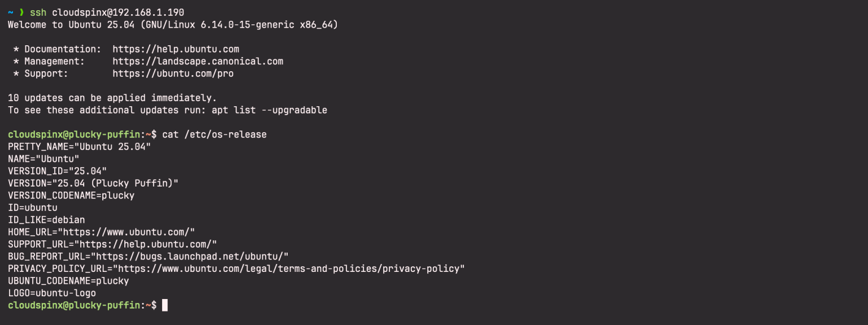Screen dimensions: 868x325
Task: Follow the ubuntu.com/pro Support link
Action: pyautogui.click(x=173, y=73)
